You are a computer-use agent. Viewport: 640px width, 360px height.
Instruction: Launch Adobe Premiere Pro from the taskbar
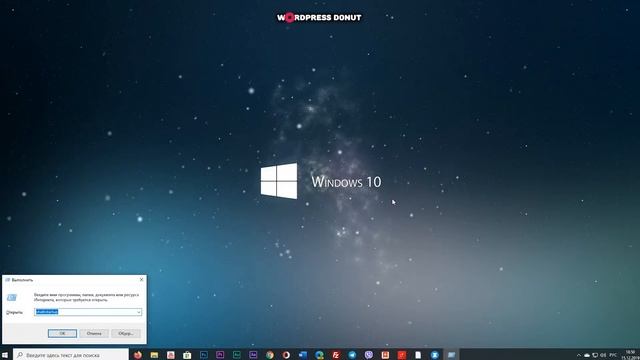pos(220,355)
